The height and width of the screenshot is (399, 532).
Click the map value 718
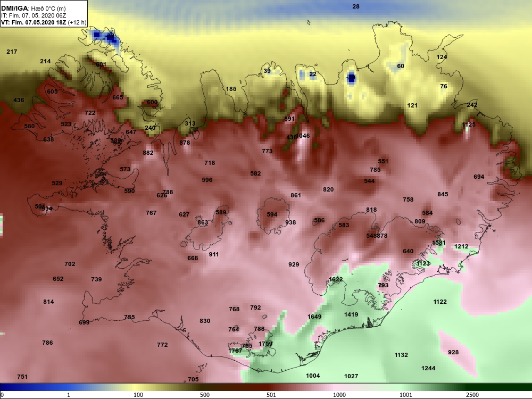210,163
